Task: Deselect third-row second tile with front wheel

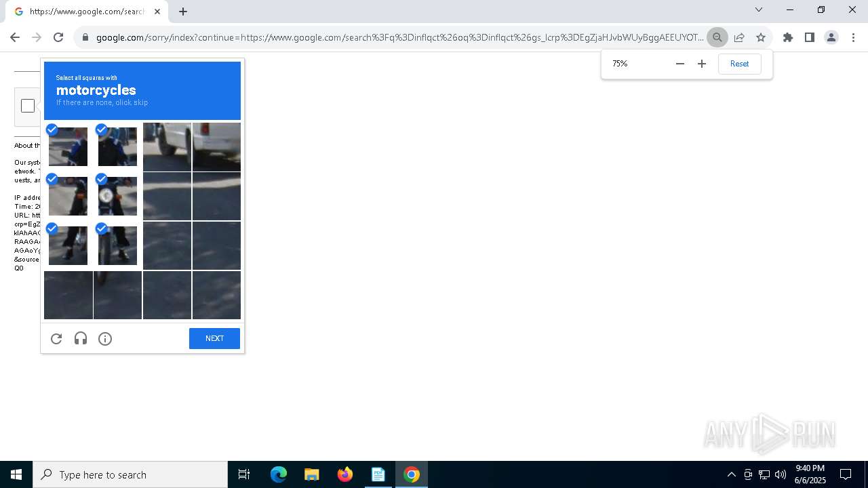Action: (117, 245)
